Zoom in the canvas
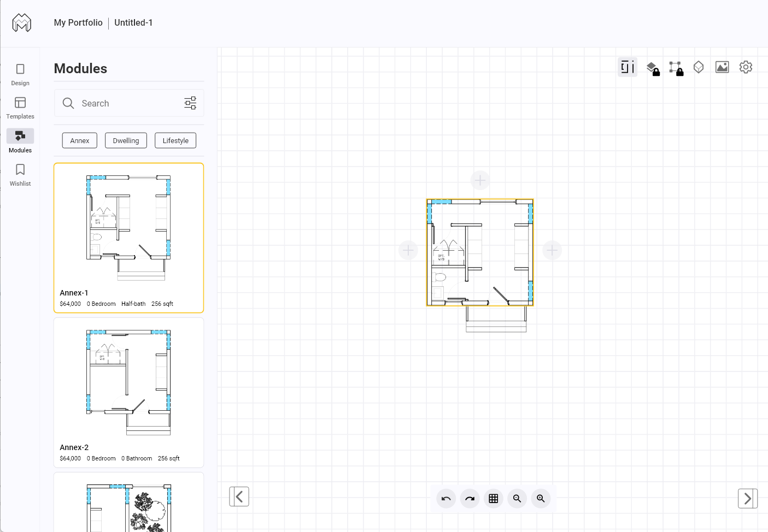This screenshot has width=768, height=532. 541,498
